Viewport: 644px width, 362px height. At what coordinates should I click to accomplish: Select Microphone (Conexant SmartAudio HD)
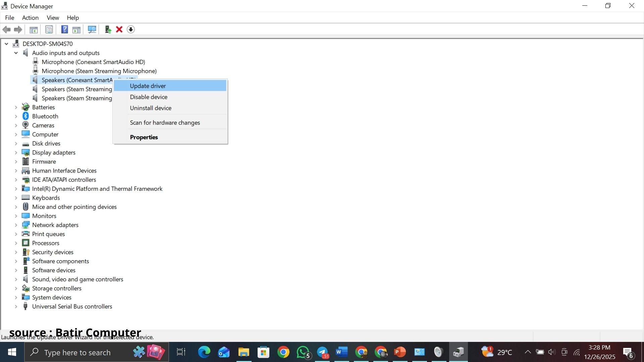coord(93,62)
